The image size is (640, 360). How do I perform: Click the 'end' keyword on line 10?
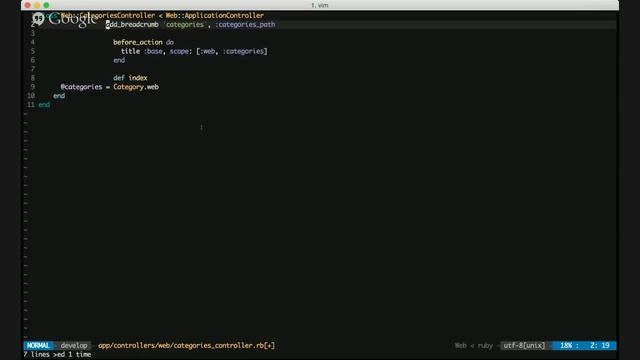click(59, 96)
